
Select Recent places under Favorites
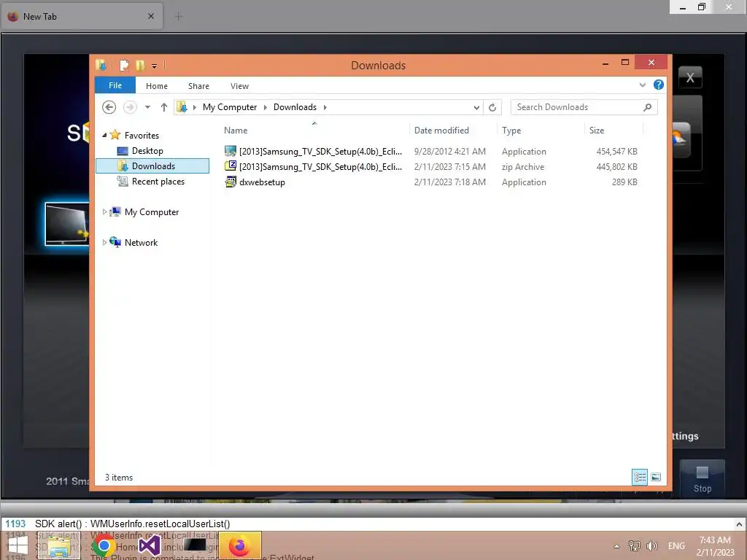click(x=158, y=182)
